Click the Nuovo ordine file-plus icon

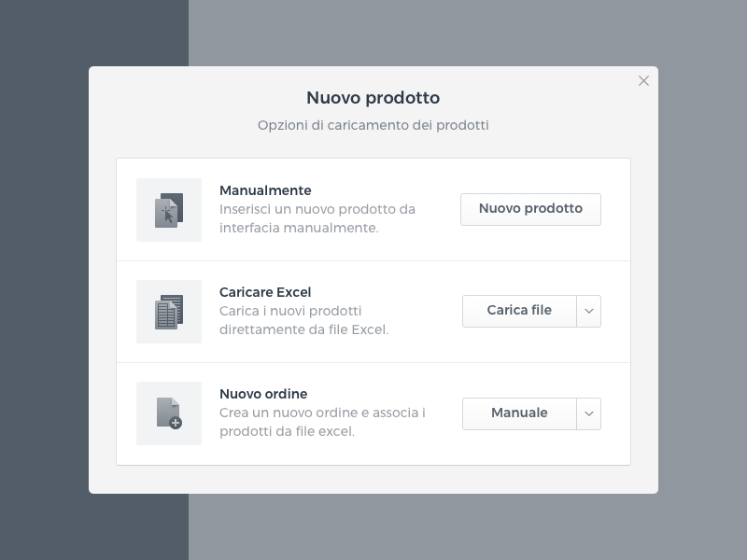169,413
